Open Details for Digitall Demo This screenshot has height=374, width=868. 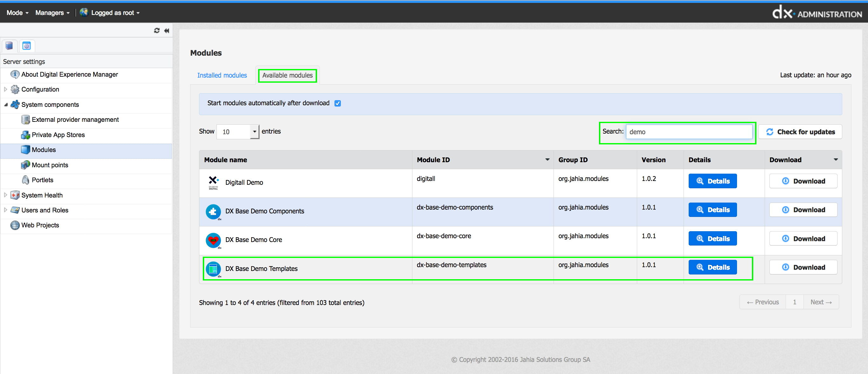click(x=713, y=181)
